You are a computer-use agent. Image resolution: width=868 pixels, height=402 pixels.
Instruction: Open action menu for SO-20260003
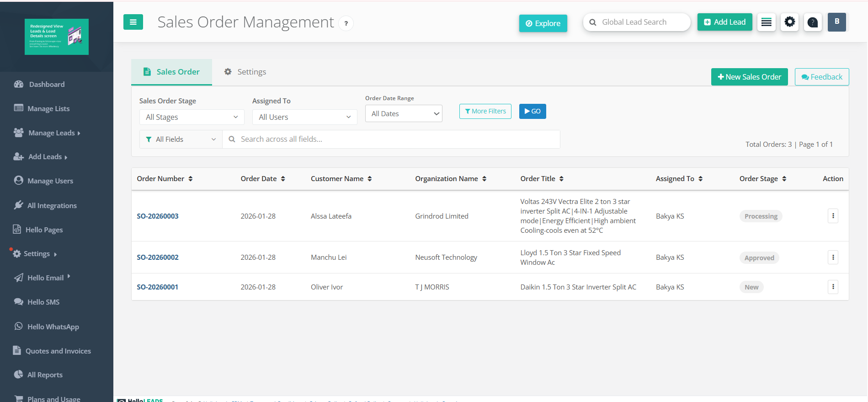[833, 216]
